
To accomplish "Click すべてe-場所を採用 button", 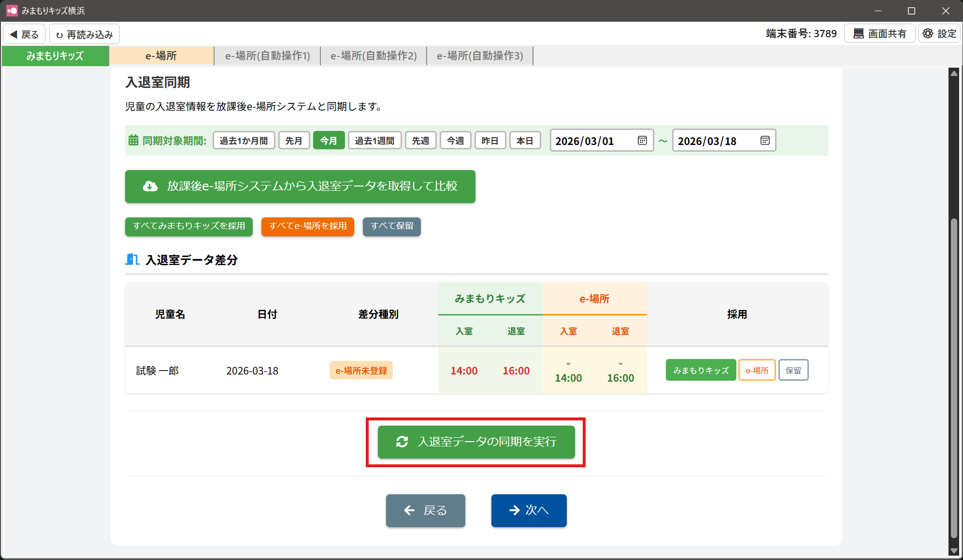I will (308, 226).
